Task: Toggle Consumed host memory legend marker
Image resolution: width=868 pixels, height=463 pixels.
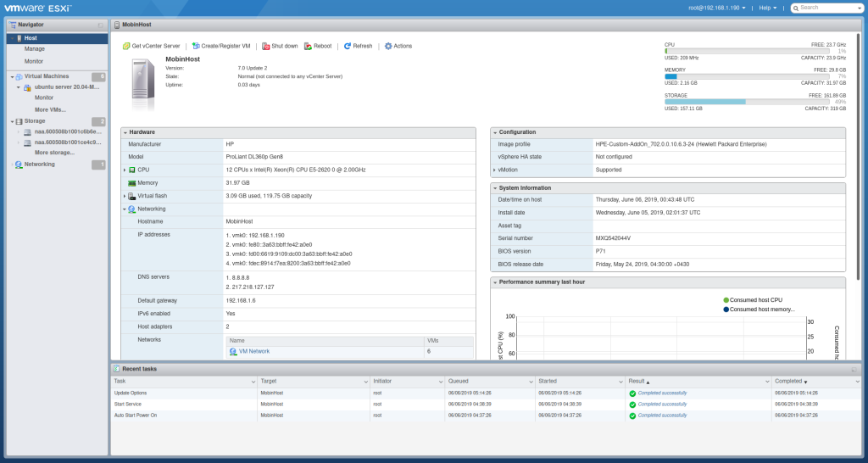Action: [726, 310]
